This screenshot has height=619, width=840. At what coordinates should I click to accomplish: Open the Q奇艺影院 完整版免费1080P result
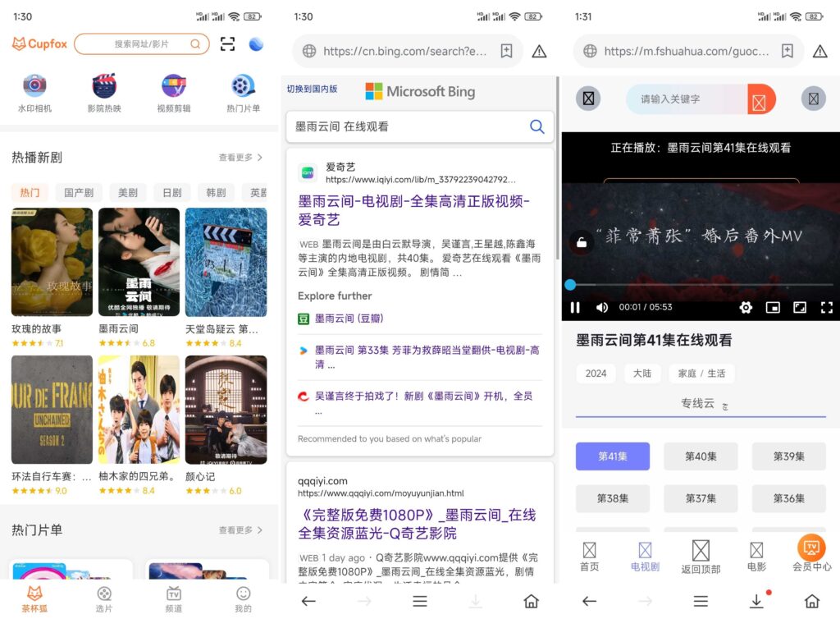pyautogui.click(x=417, y=524)
